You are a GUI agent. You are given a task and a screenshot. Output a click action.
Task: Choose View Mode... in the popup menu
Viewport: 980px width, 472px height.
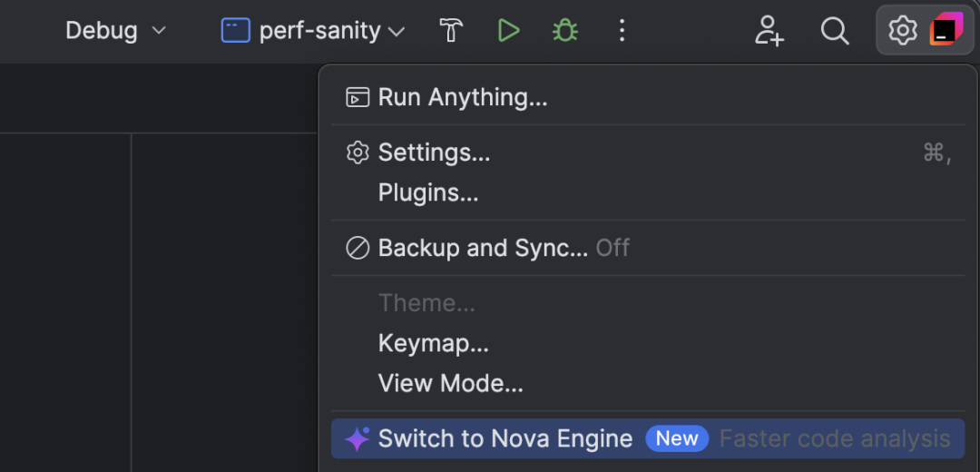(648, 383)
